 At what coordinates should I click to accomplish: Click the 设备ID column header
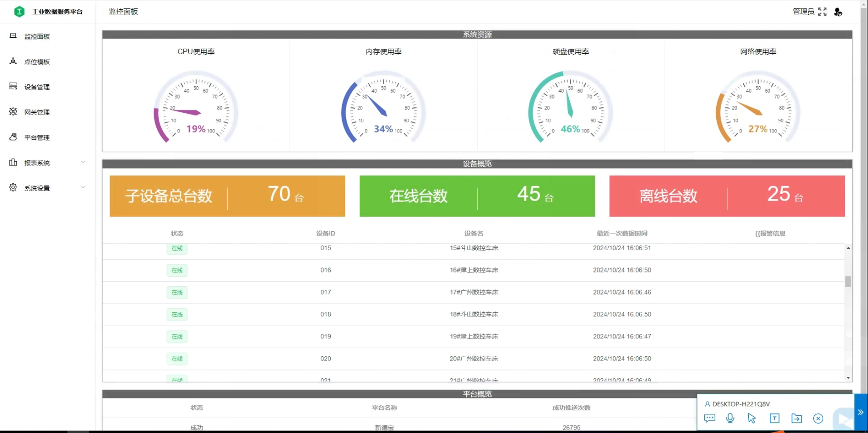tap(326, 233)
